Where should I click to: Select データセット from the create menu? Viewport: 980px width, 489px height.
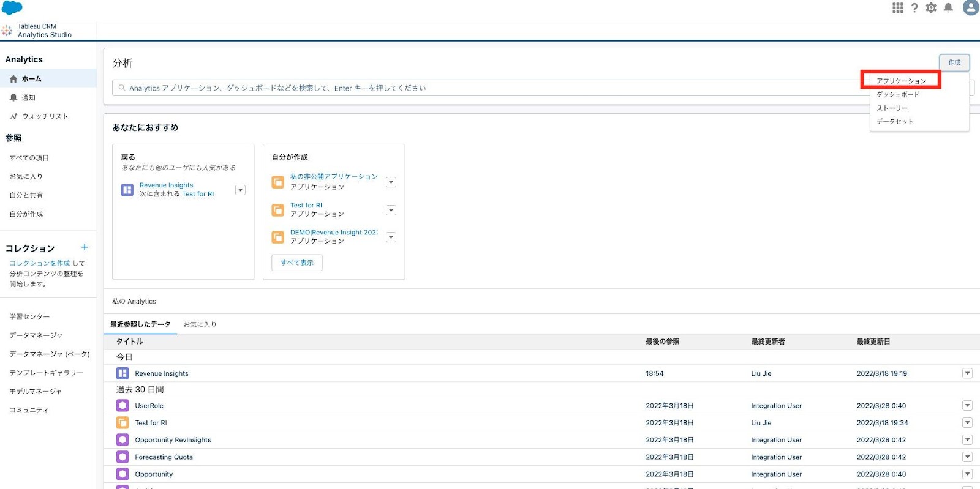pos(895,121)
